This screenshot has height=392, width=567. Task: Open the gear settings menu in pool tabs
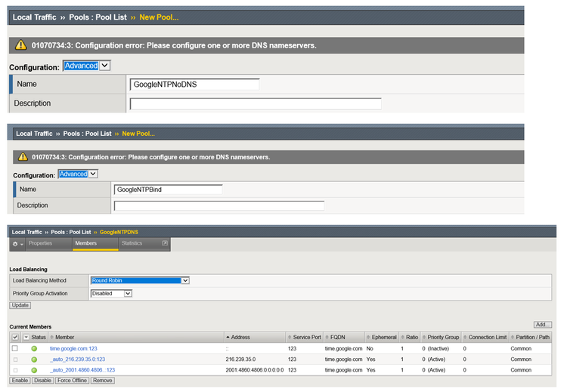(x=16, y=244)
